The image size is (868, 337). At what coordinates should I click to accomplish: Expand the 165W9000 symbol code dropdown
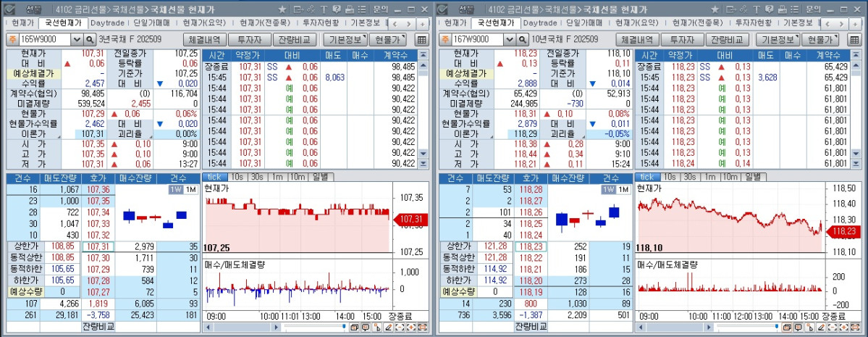tap(77, 39)
